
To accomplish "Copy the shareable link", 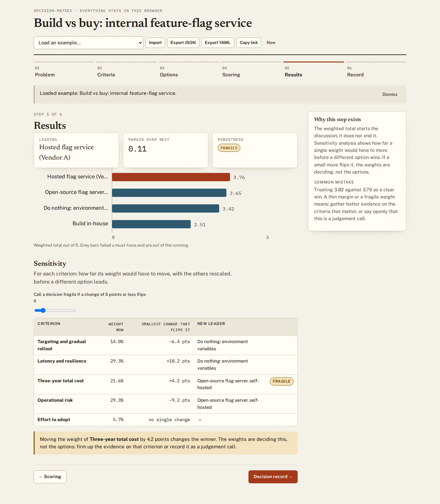I will [249, 43].
